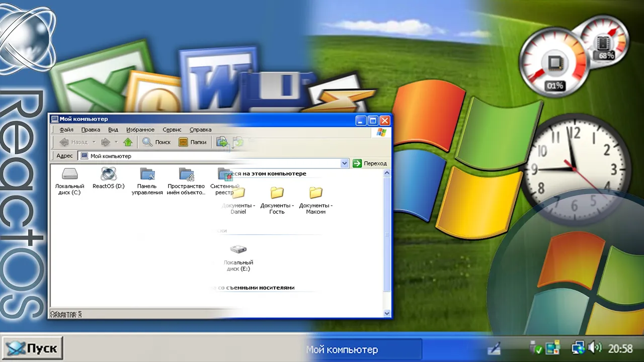Open the Избранное menu
Viewport: 644px width, 362px height.
(x=140, y=130)
